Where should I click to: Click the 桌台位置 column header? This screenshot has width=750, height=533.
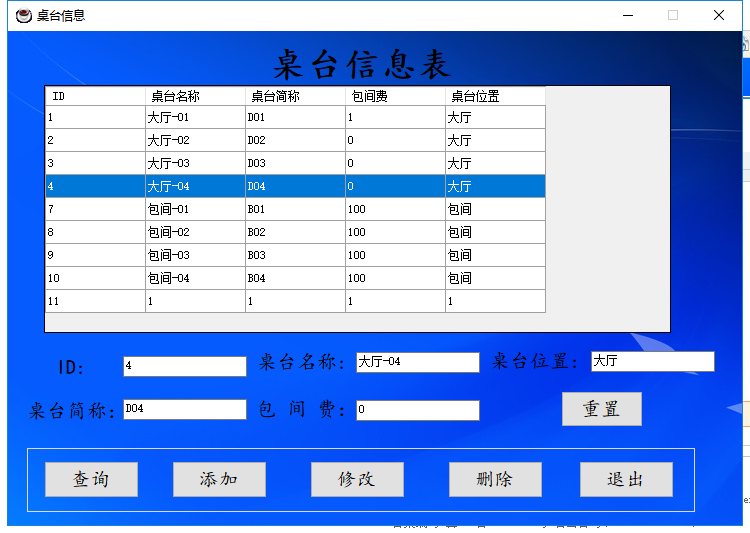(495, 96)
